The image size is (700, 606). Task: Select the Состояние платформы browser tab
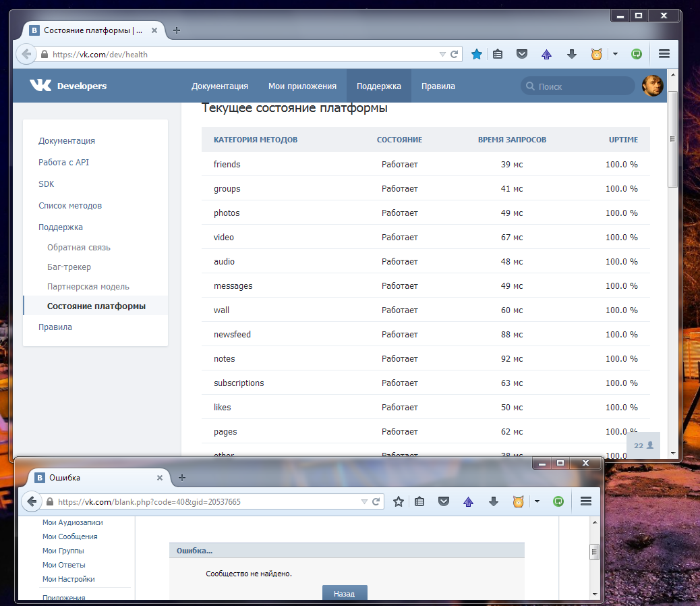point(93,30)
